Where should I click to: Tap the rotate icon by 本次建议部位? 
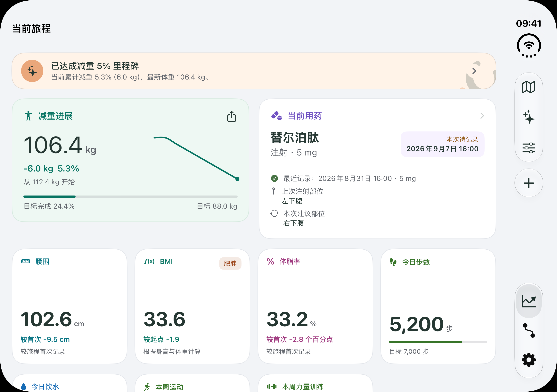pyautogui.click(x=274, y=213)
